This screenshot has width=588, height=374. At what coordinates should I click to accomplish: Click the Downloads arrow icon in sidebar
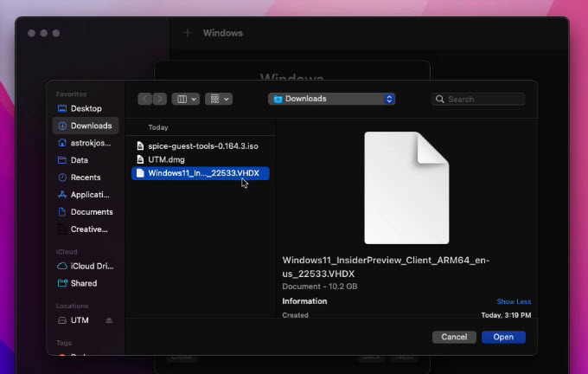tap(62, 126)
